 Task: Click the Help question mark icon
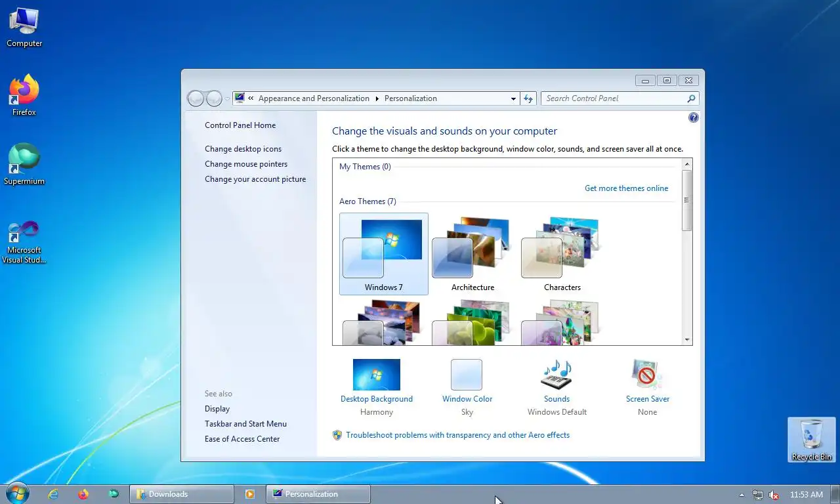(x=694, y=117)
